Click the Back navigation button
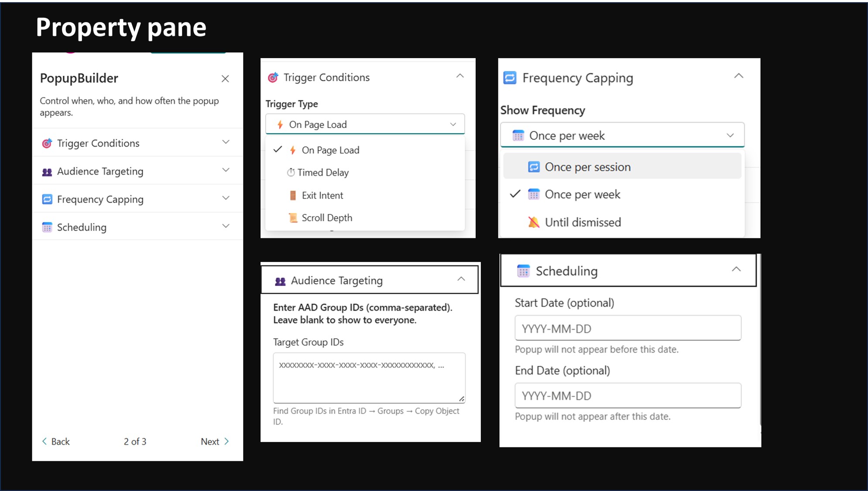This screenshot has height=491, width=868. tap(56, 441)
